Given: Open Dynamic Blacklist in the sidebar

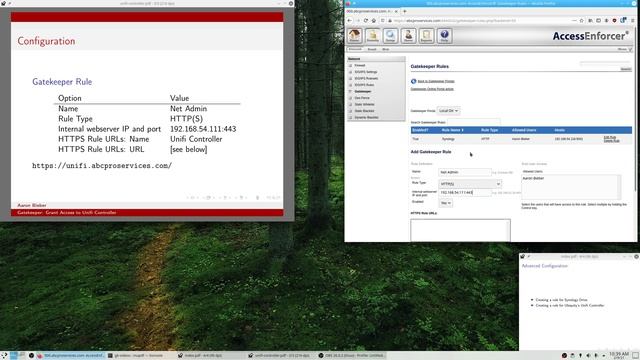Looking at the screenshot, I should pos(366,118).
